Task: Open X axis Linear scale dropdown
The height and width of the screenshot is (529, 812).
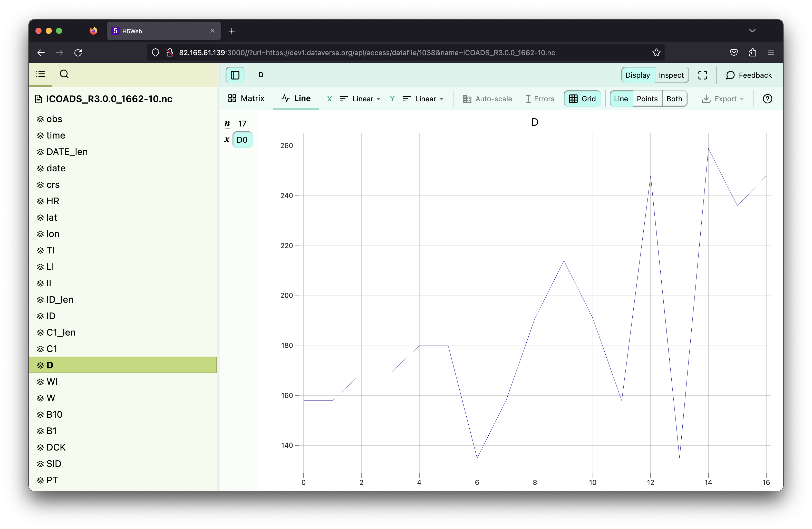Action: point(360,99)
